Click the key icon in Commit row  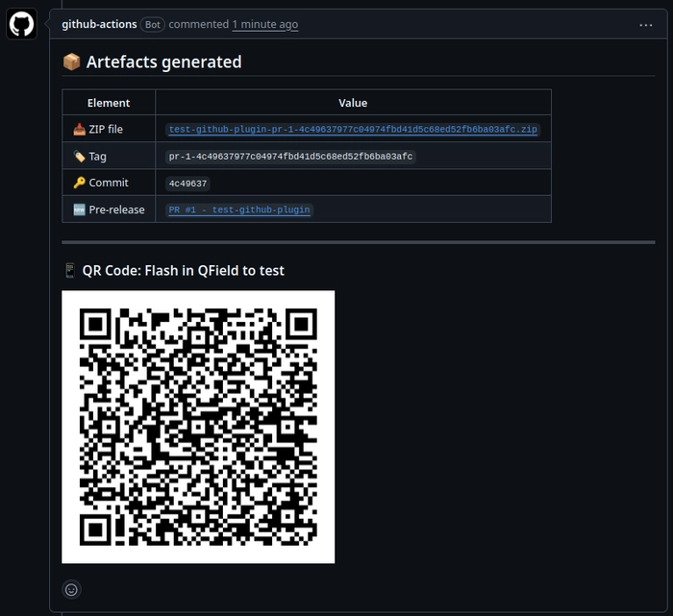(80, 183)
